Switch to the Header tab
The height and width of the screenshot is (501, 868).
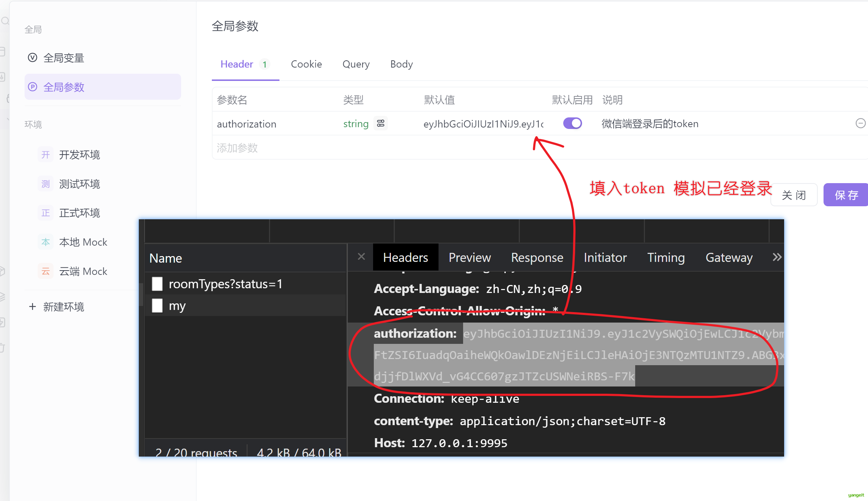[245, 64]
